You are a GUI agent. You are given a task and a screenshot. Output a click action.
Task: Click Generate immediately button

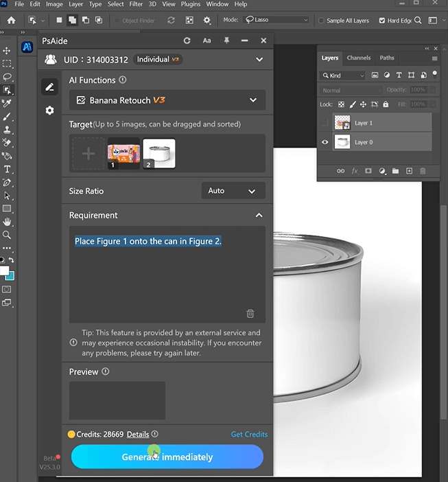click(167, 457)
